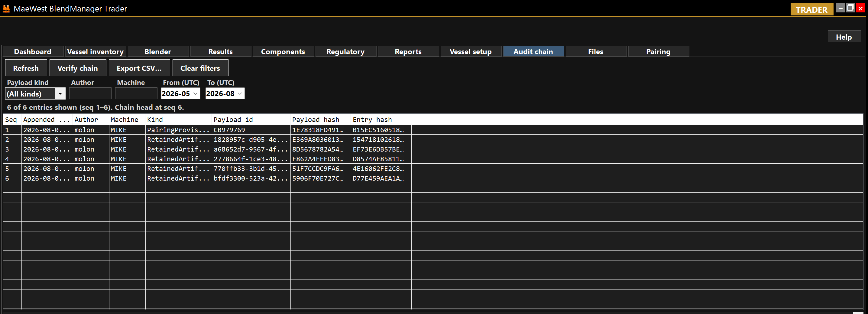Maximize the BlendManager Trader window

(850, 8)
